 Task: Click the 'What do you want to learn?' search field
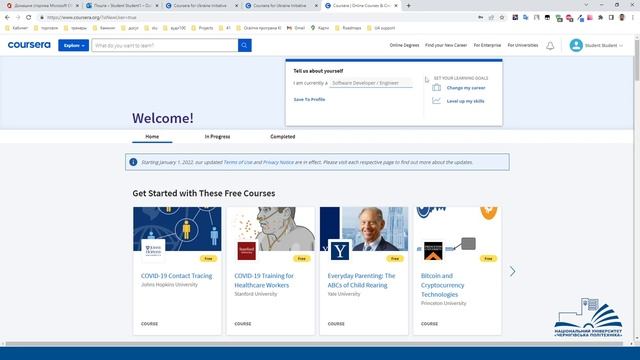(x=165, y=45)
